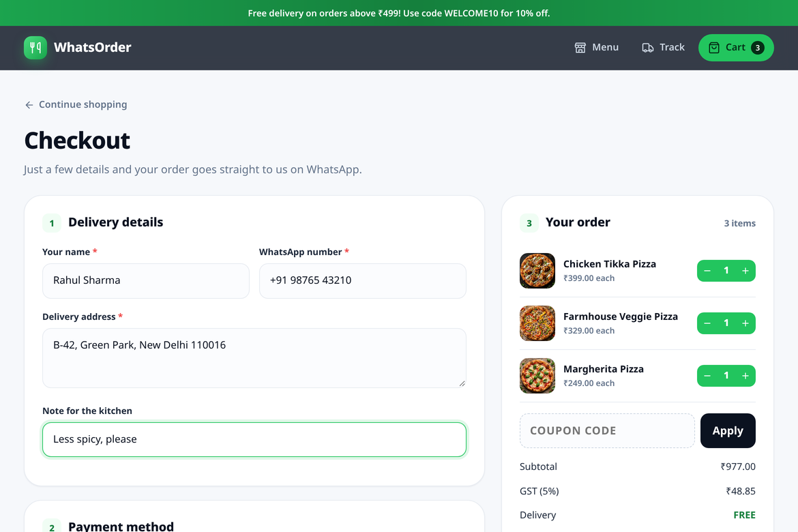
Task: Open the Menu storefront nav link
Action: pyautogui.click(x=597, y=47)
